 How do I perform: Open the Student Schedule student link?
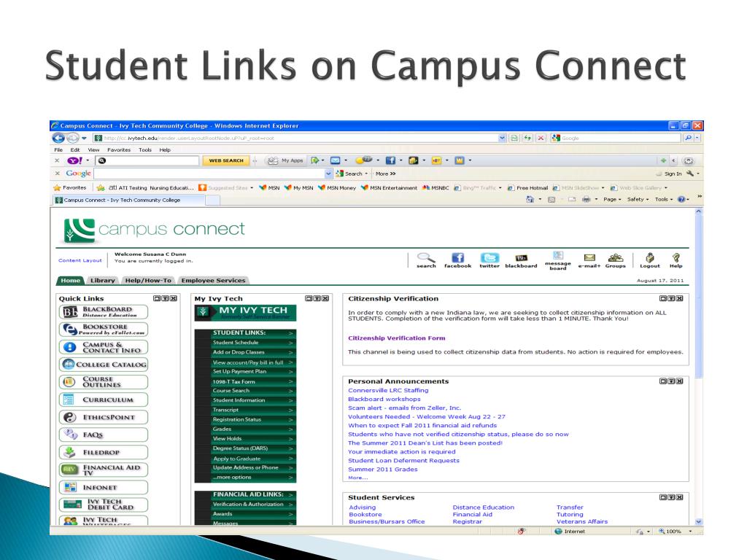point(236,343)
